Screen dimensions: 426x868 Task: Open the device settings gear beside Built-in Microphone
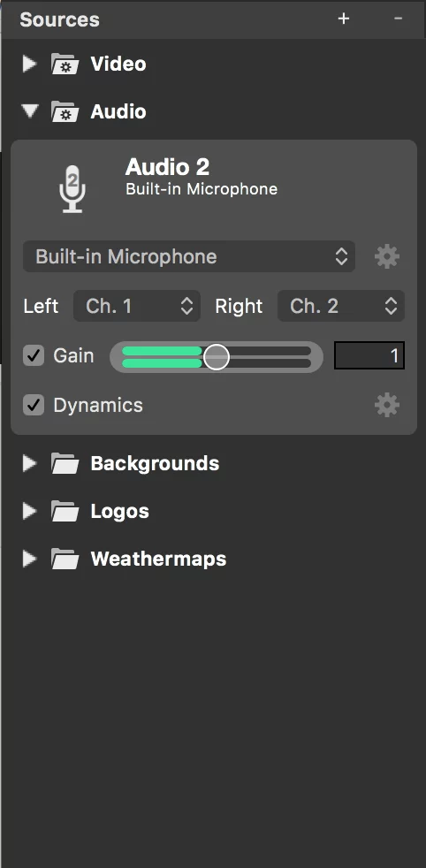(387, 256)
